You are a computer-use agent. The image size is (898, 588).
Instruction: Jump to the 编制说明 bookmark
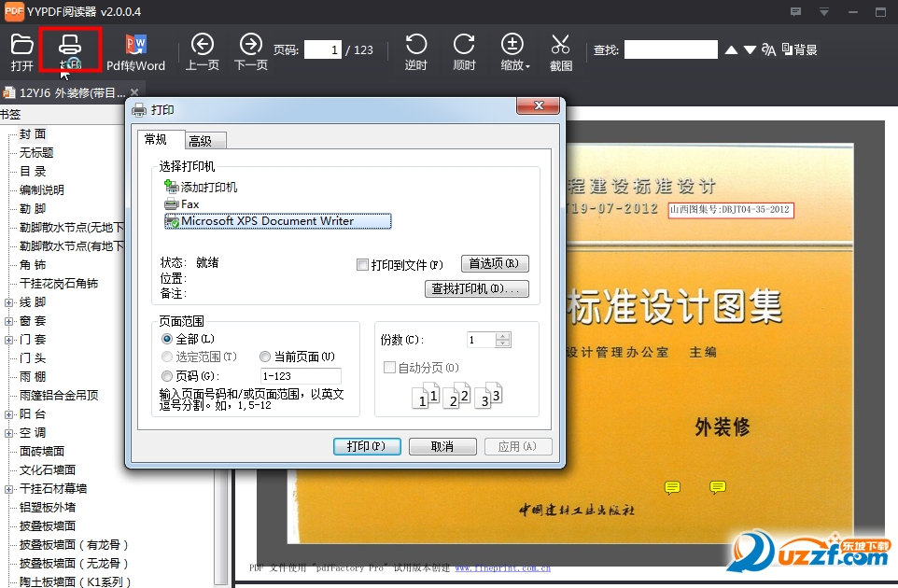coord(42,190)
